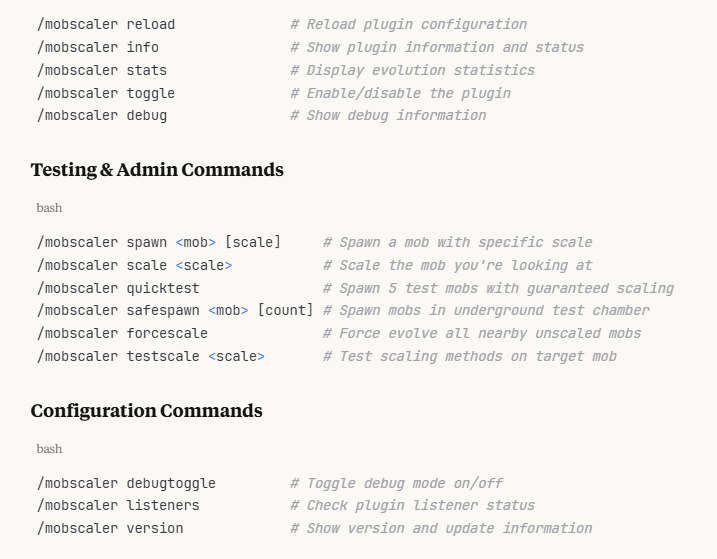Click the 'Testing & Admin Commands' heading

[157, 170]
